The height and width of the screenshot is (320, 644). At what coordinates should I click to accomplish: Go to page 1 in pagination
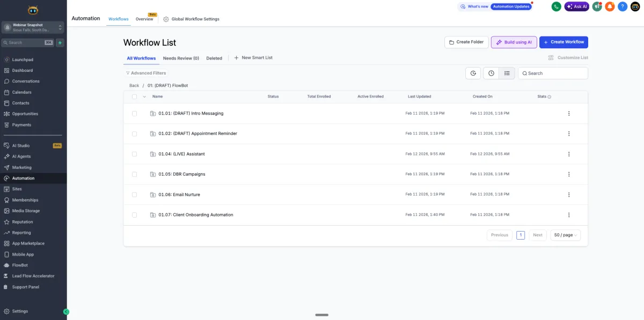(521, 235)
